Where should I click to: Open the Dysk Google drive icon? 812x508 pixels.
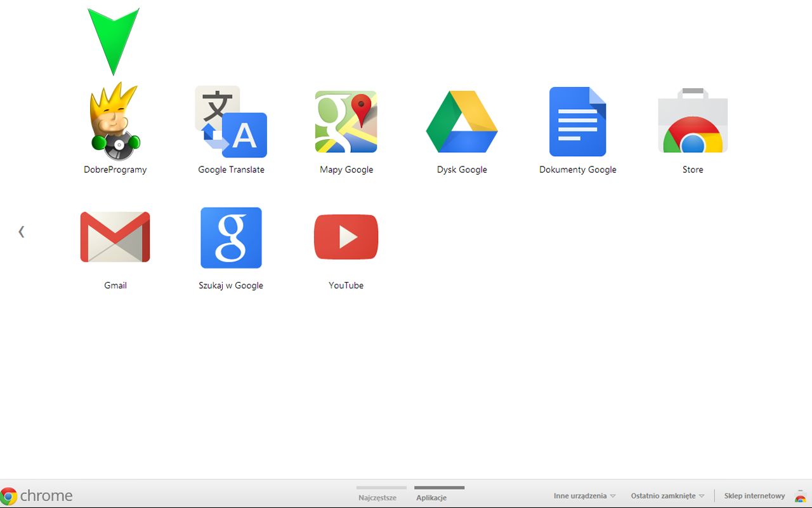tap(462, 121)
